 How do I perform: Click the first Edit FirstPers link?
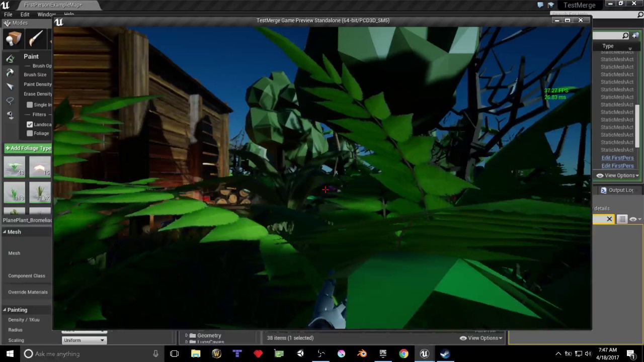(x=617, y=158)
